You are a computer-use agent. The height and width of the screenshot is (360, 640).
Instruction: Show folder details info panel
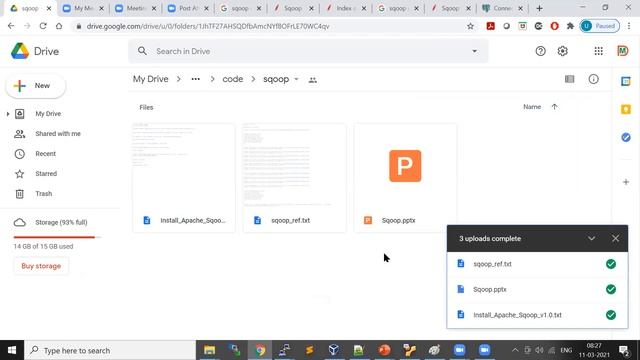tap(593, 79)
